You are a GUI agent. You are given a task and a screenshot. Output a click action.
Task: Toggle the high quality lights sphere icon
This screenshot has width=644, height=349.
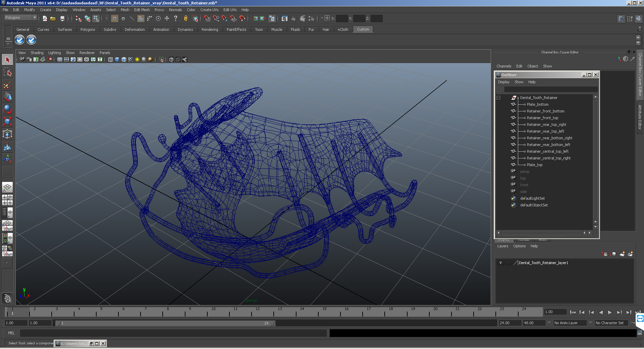pyautogui.click(x=150, y=59)
